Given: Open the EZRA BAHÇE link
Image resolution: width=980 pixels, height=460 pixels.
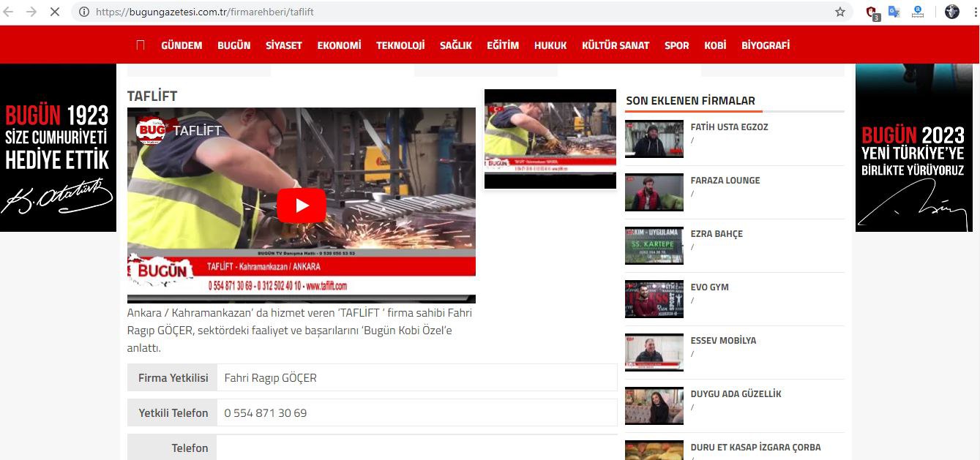Looking at the screenshot, I should pyautogui.click(x=717, y=234).
